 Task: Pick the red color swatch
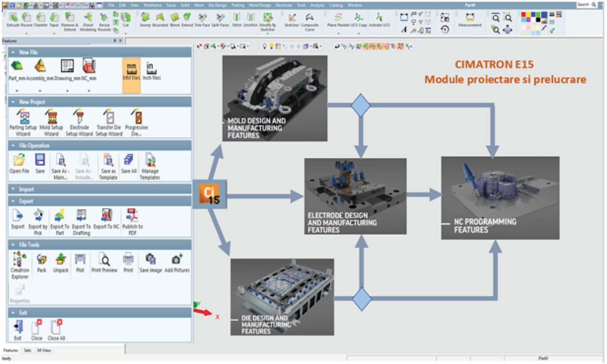point(524,15)
